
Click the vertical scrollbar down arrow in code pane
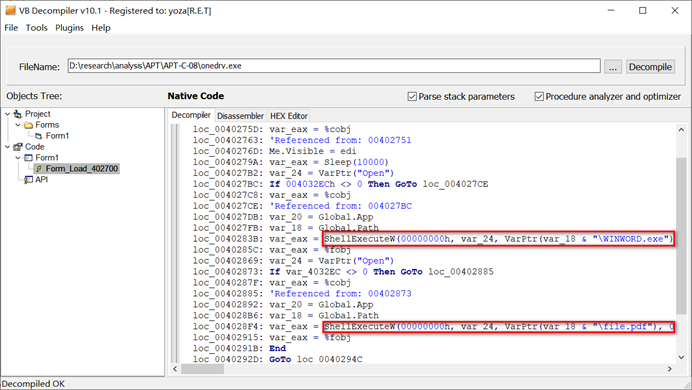coord(681,357)
